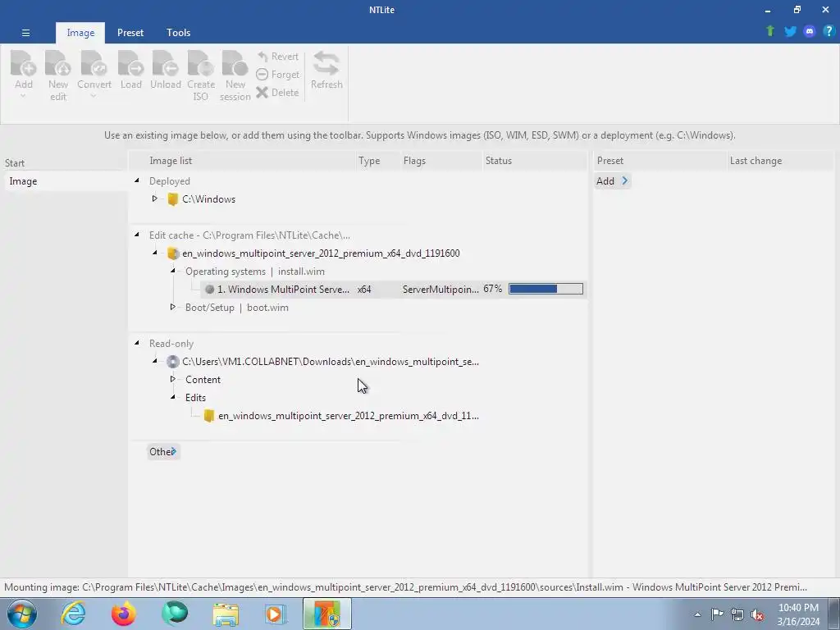Open Windows Explorer from the taskbar
Viewport: 840px width, 630px height.
click(226, 614)
